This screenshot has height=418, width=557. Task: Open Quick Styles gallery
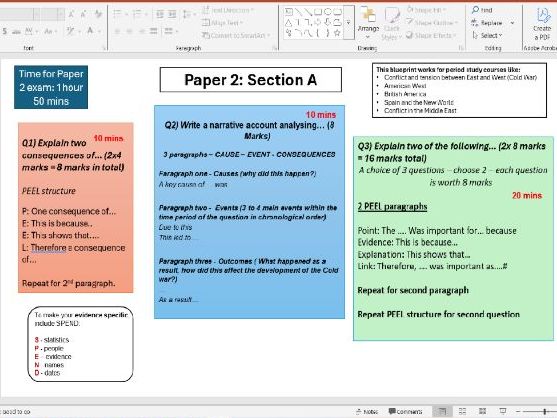pyautogui.click(x=392, y=23)
